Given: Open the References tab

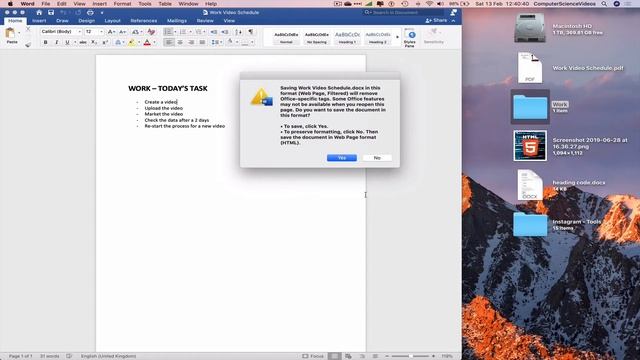Looking at the screenshot, I should tap(143, 21).
